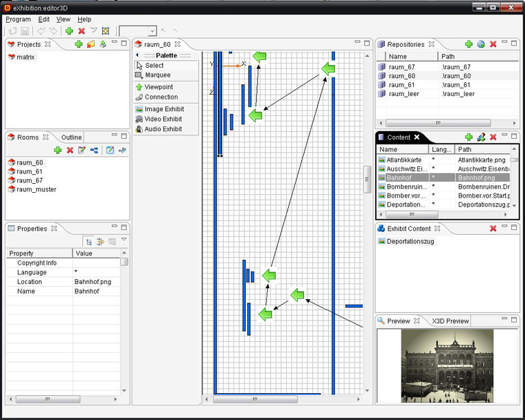
Task: Open the Program menu
Action: pyautogui.click(x=18, y=19)
